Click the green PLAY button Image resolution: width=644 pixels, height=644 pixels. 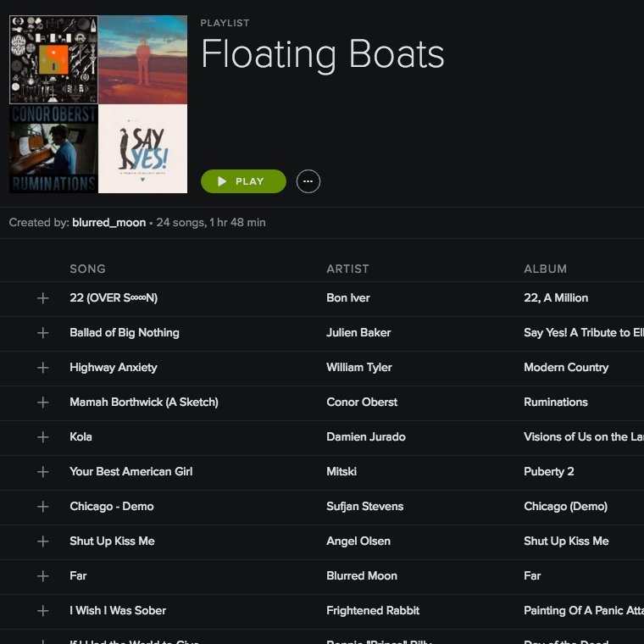243,181
